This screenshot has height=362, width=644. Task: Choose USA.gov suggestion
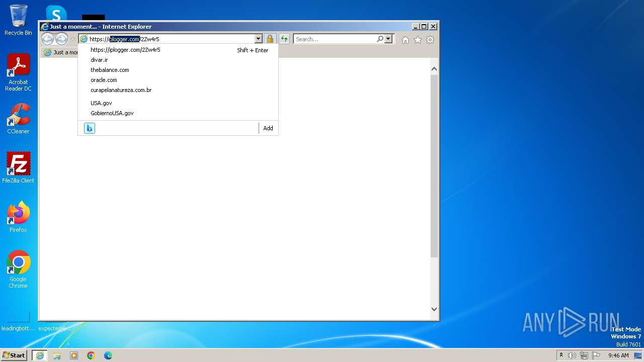[x=178, y=103]
